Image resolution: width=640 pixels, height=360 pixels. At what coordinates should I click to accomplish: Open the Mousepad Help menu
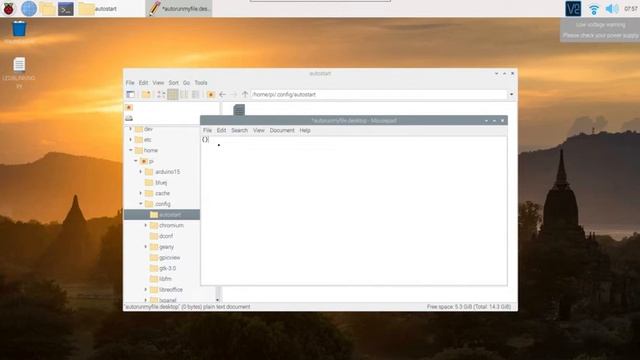(305, 131)
